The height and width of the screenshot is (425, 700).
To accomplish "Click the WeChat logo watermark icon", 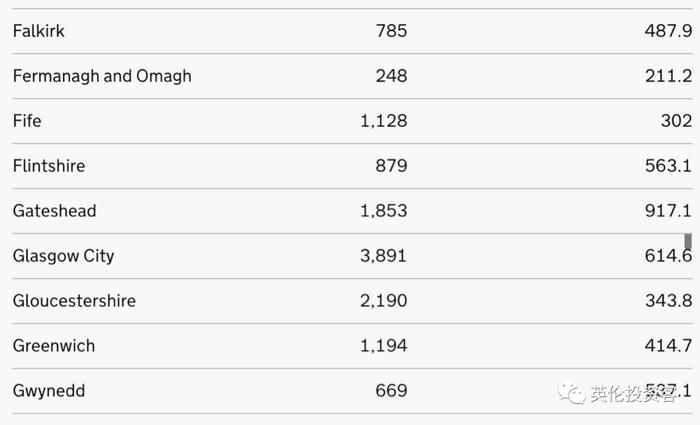I will [572, 393].
